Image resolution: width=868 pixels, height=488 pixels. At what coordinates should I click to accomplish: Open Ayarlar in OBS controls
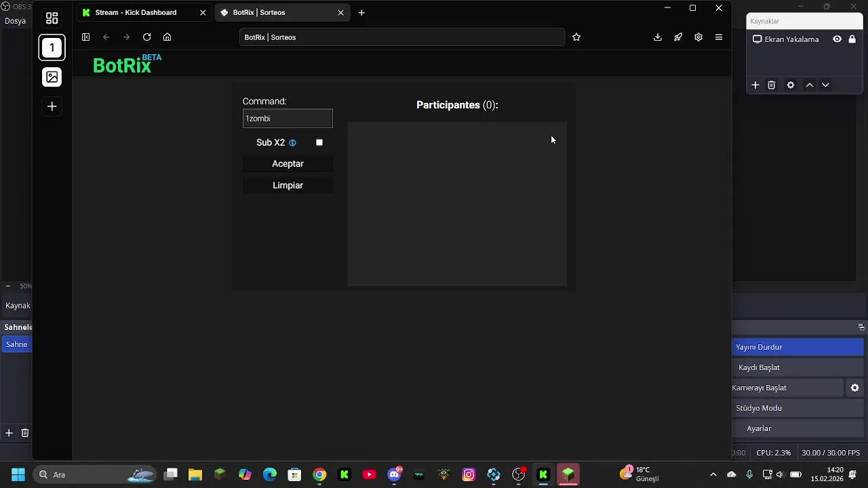point(798,428)
